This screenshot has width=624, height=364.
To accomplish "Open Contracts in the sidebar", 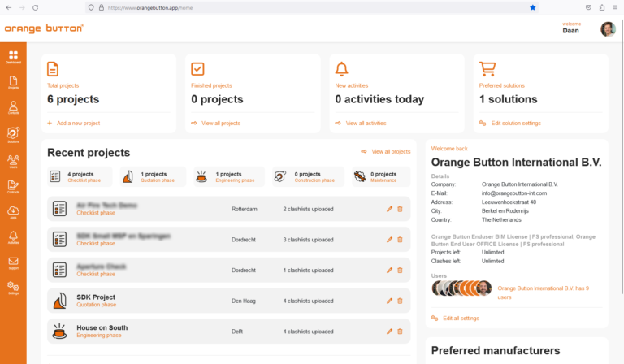I will point(13,187).
